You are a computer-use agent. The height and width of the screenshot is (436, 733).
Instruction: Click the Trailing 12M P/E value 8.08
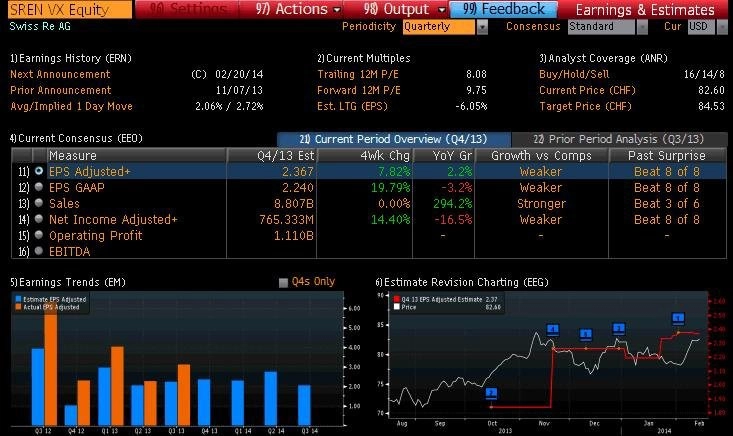pos(476,74)
